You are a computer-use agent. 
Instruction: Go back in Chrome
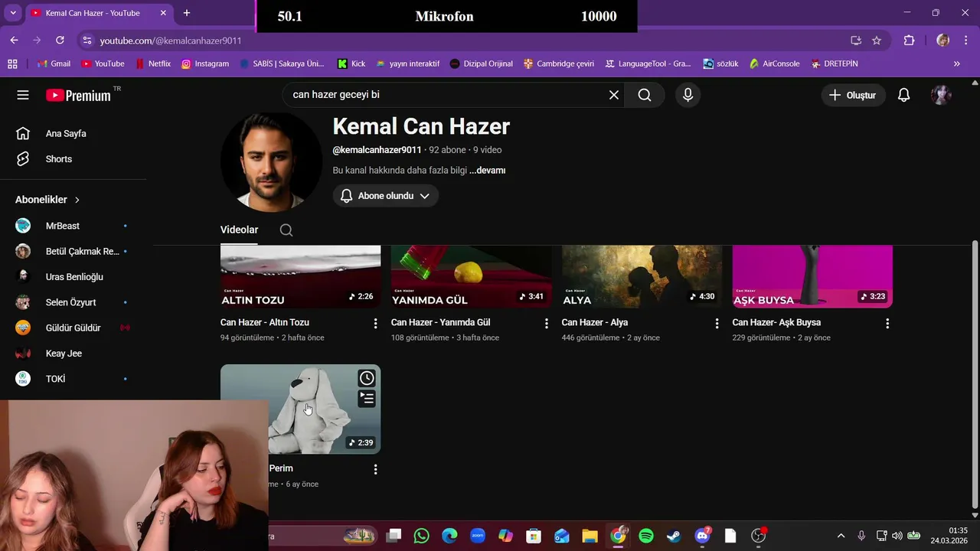coord(14,40)
